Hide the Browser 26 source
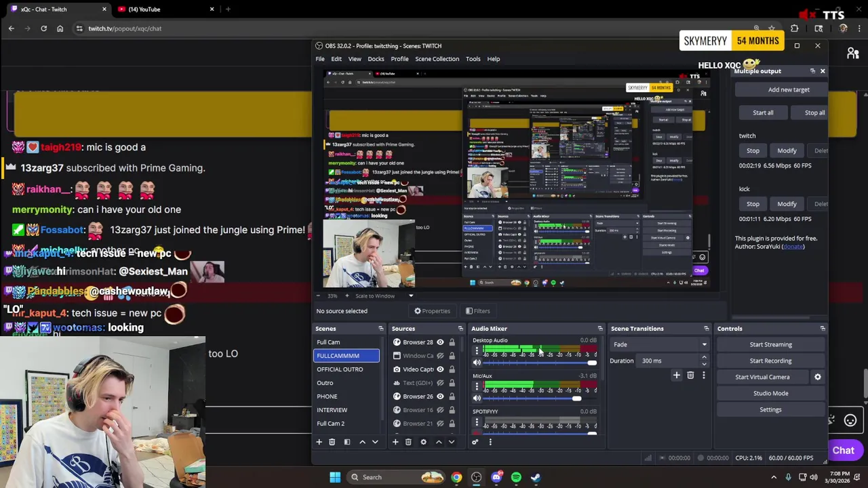Image resolution: width=868 pixels, height=488 pixels. pos(440,396)
